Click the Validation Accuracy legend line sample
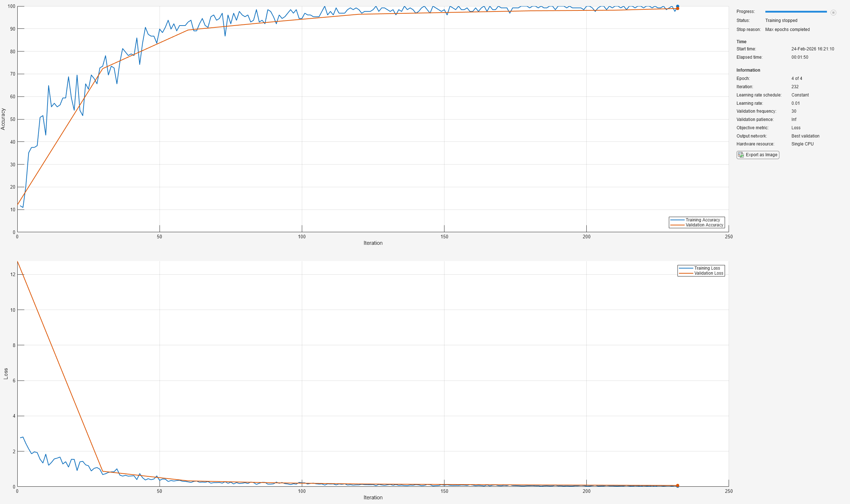The height and width of the screenshot is (504, 850). pos(677,225)
